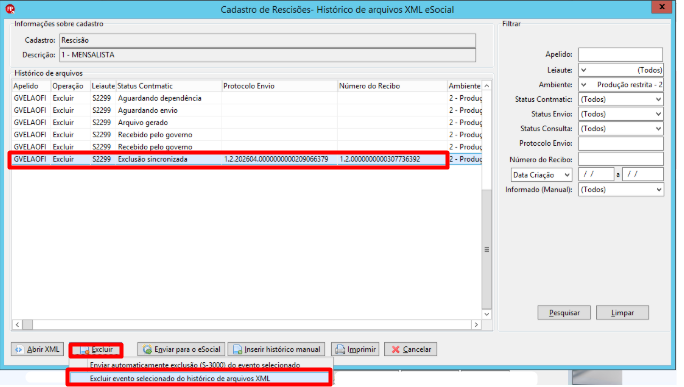The height and width of the screenshot is (387, 684).
Task: Select row 'Arquivo gerado'
Action: click(246, 123)
